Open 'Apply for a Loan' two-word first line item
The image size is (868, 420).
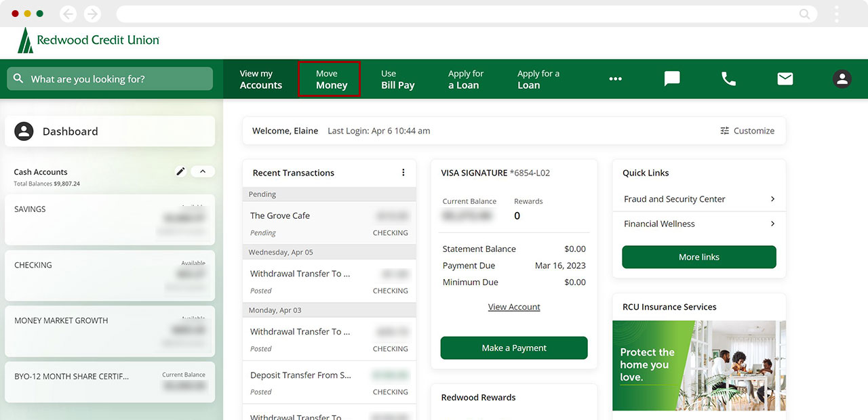click(466, 79)
